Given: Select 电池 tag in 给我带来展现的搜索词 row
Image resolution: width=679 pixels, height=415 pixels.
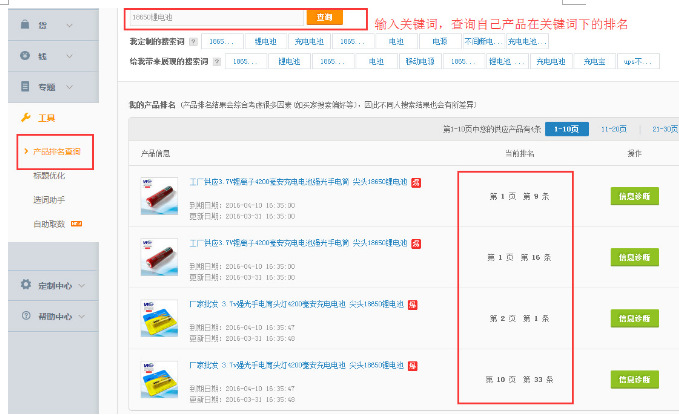Looking at the screenshot, I should click(x=376, y=61).
